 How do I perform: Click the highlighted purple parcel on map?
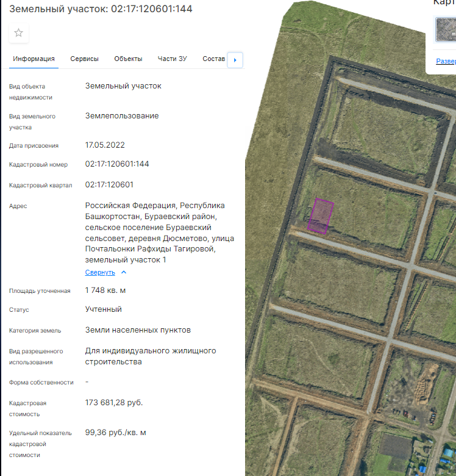click(x=321, y=215)
